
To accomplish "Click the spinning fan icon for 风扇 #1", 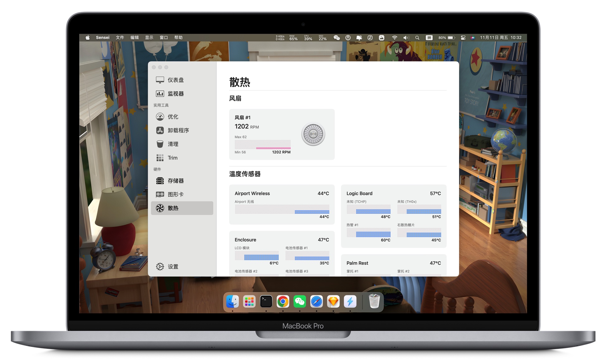I will point(313,134).
